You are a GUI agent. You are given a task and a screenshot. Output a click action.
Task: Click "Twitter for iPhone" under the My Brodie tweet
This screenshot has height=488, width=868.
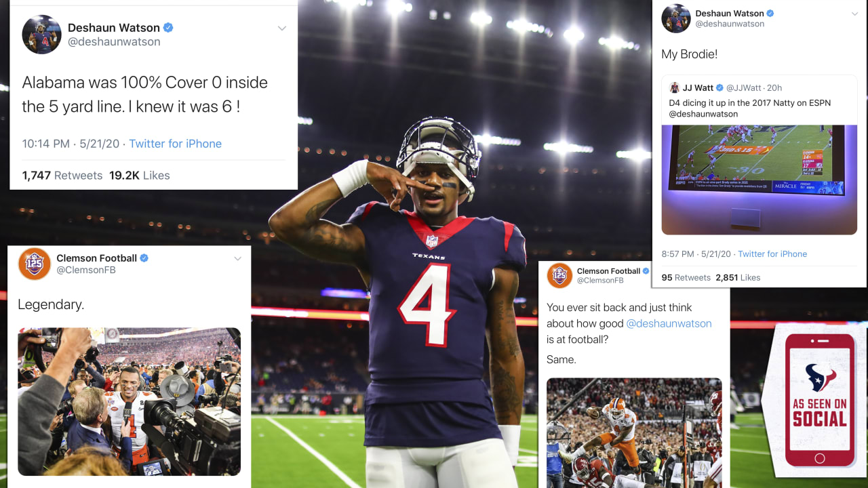pos(772,254)
